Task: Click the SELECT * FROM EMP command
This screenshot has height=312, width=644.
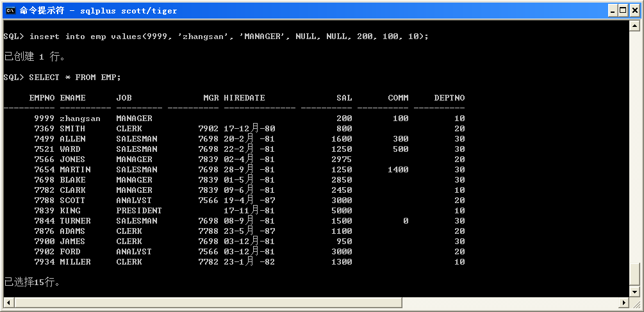Action: point(75,78)
